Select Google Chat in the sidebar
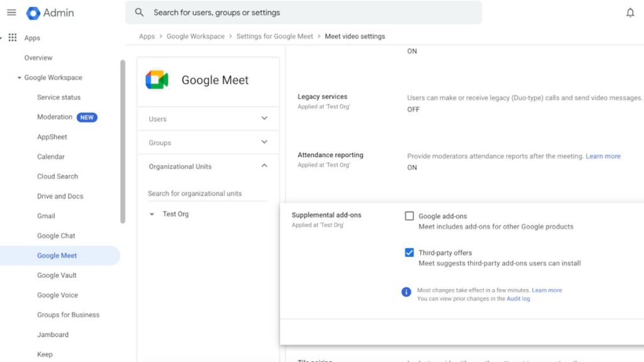644x362 pixels. coord(56,236)
